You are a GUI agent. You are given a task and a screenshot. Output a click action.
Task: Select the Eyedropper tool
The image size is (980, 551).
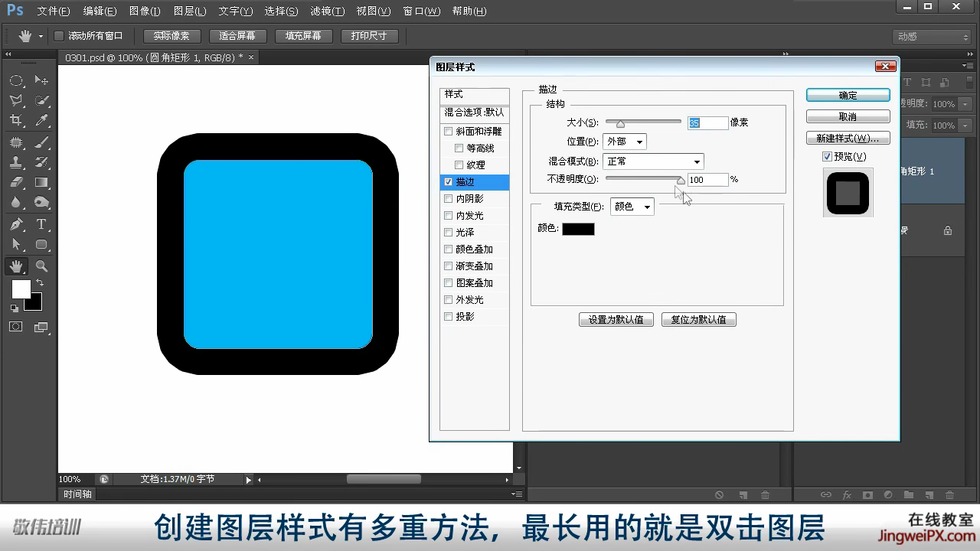pos(42,120)
